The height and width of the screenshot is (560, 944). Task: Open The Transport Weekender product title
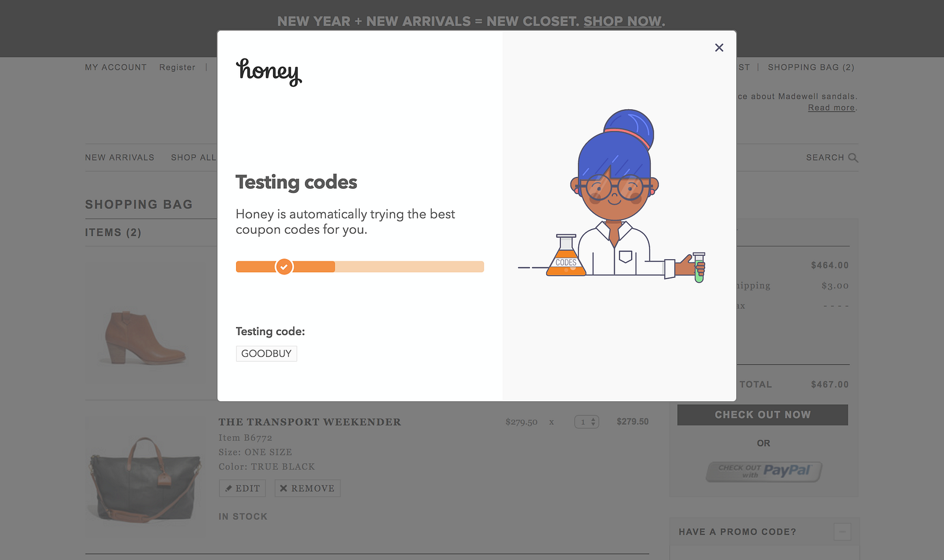[310, 422]
